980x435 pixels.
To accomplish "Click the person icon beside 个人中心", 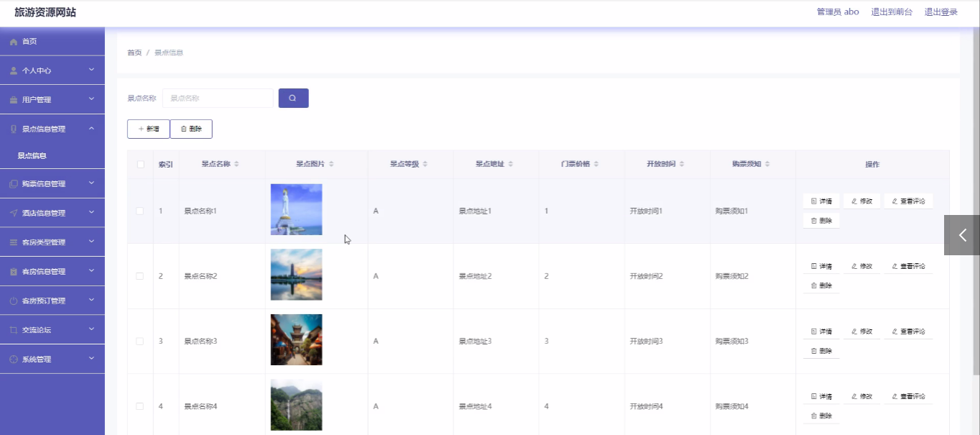I will (x=14, y=70).
